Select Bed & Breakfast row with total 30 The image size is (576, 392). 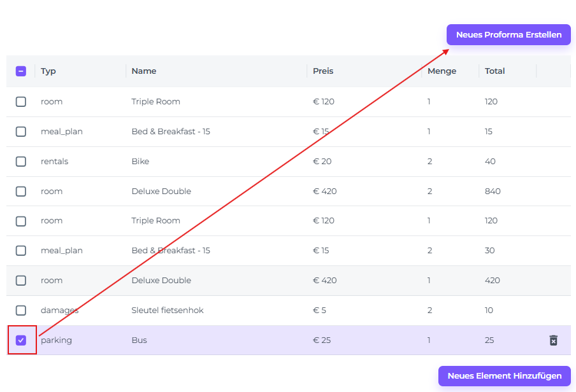(x=21, y=251)
